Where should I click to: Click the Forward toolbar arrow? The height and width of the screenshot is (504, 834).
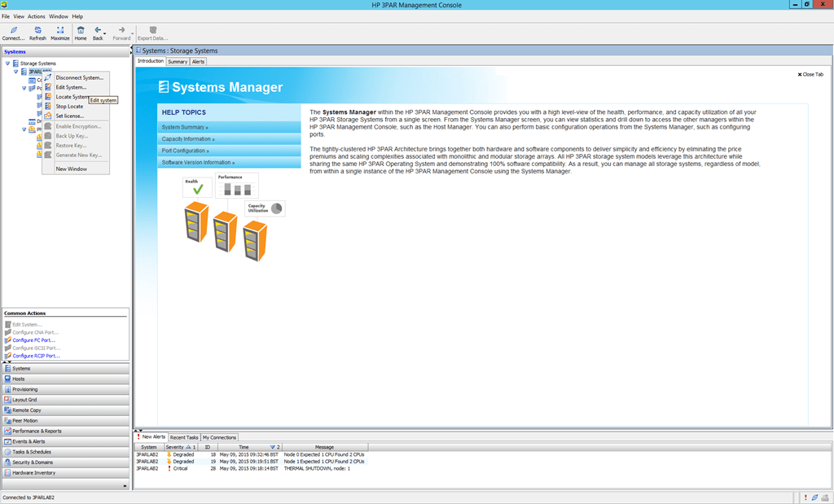point(121,30)
